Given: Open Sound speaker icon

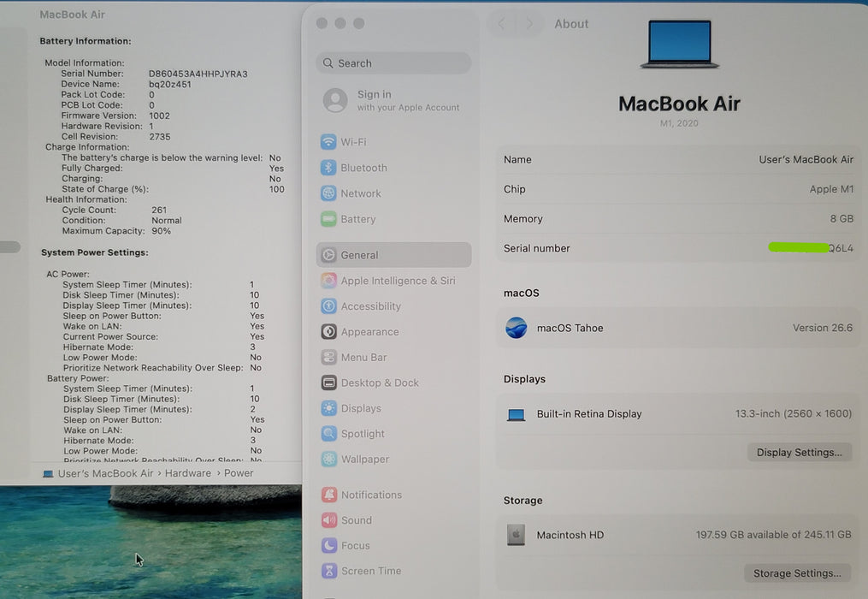Looking at the screenshot, I should [329, 519].
